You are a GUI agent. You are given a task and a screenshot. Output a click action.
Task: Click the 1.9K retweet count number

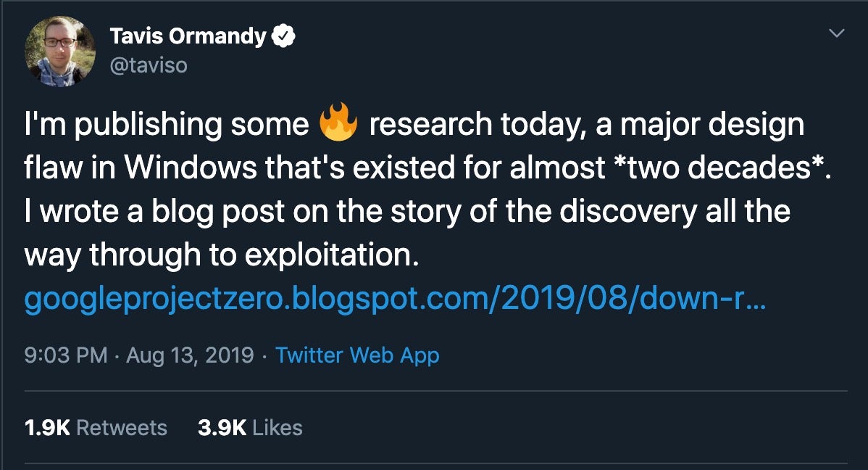click(47, 428)
